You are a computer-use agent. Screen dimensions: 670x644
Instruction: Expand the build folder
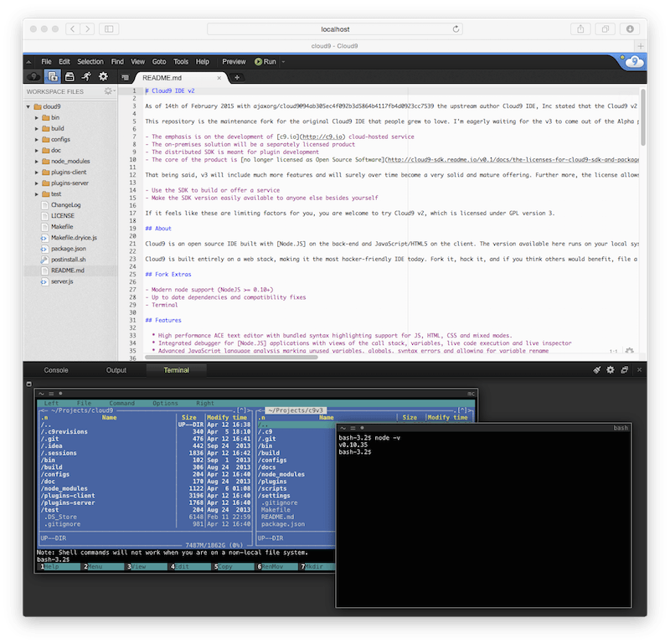[37, 129]
